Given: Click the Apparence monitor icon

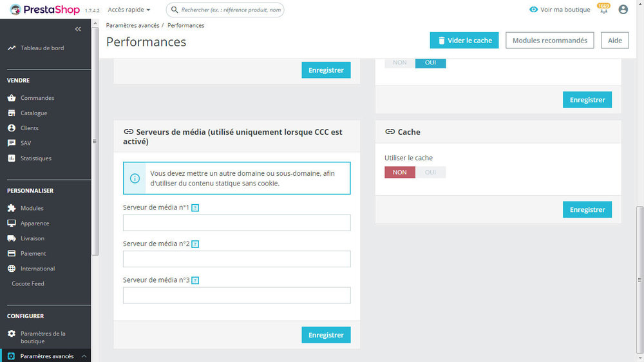Looking at the screenshot, I should coord(12,223).
